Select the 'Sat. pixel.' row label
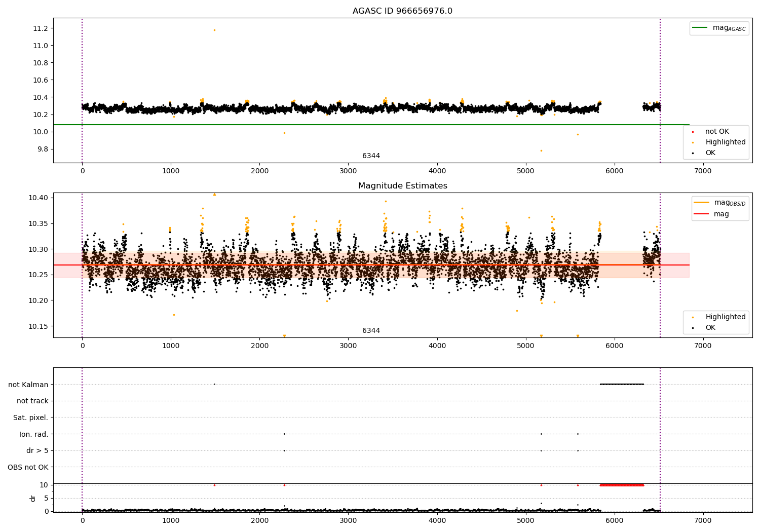This screenshot has width=760, height=532. pos(31,417)
